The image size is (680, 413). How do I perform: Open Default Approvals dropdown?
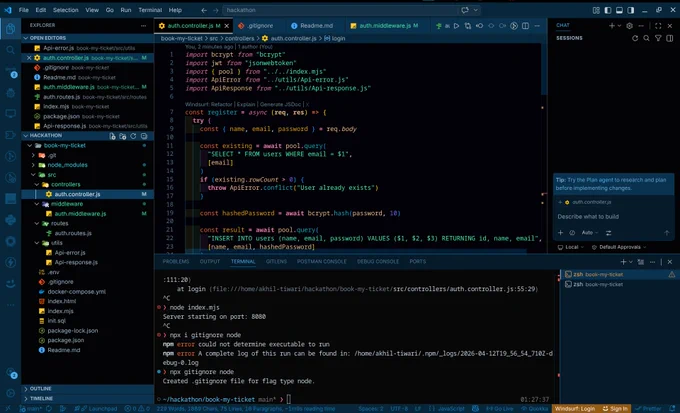619,247
